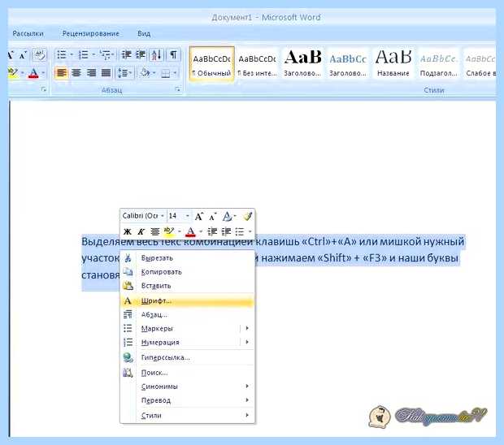Expand the line spacing dropdown in ribbon

(x=130, y=73)
